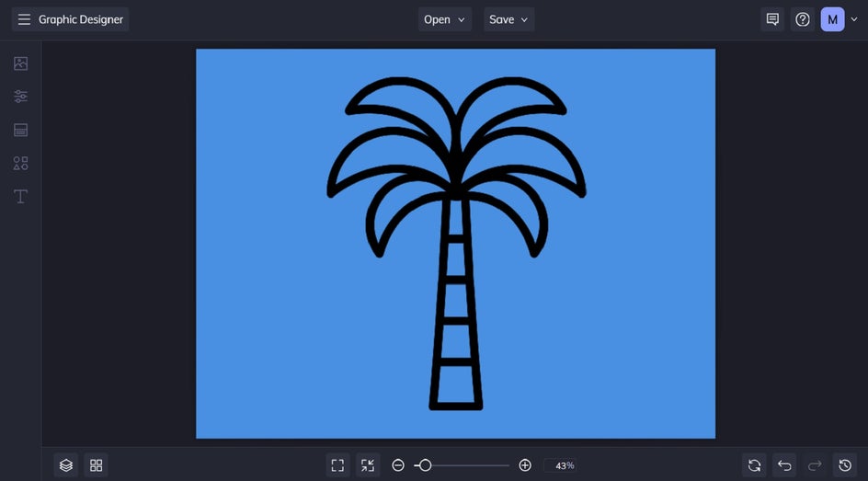This screenshot has width=868, height=481.
Task: Click the zoom slider handle
Action: tap(425, 465)
